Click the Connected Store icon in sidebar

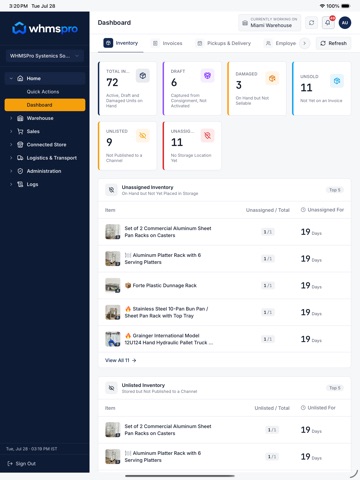pyautogui.click(x=20, y=145)
